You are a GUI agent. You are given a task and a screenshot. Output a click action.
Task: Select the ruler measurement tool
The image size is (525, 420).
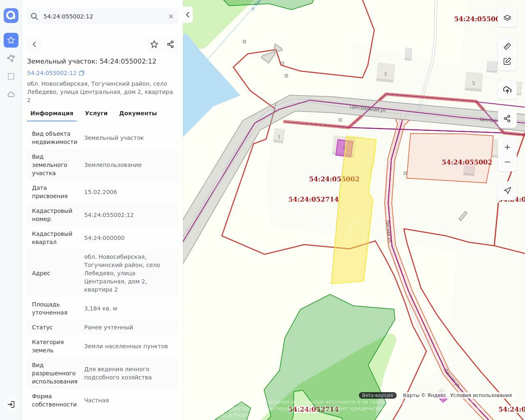coord(507,46)
